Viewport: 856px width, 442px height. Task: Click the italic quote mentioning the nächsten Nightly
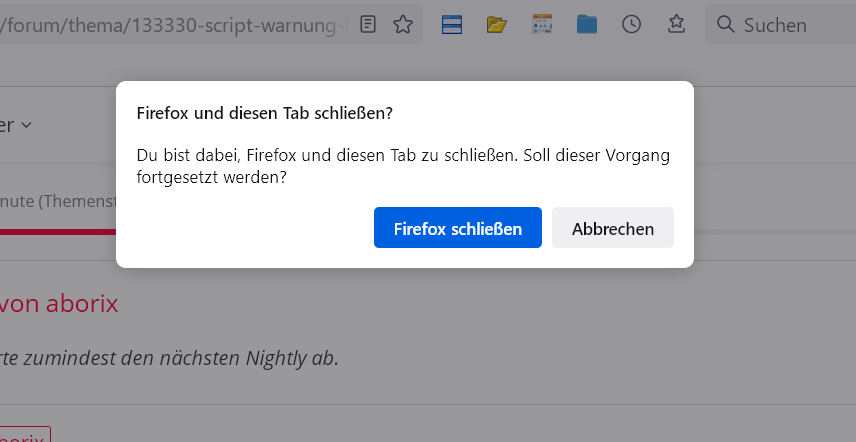click(170, 357)
